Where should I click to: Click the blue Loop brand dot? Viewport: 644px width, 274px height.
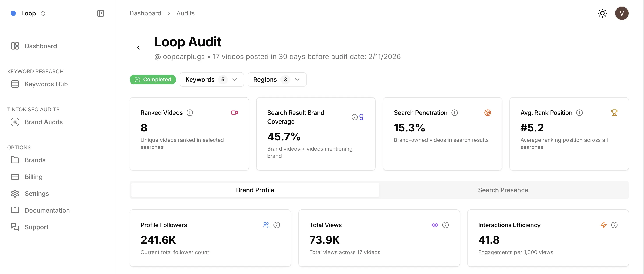13,13
